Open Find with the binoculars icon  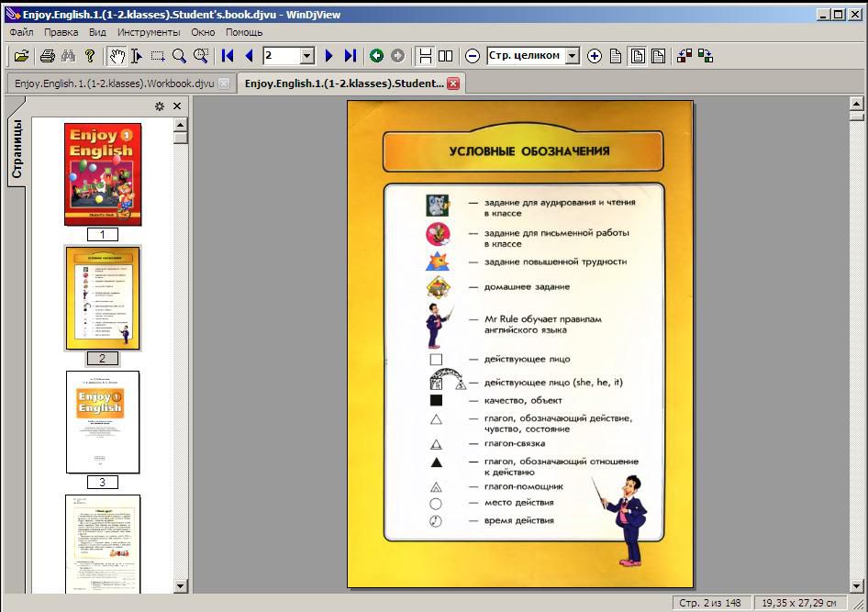click(x=68, y=56)
